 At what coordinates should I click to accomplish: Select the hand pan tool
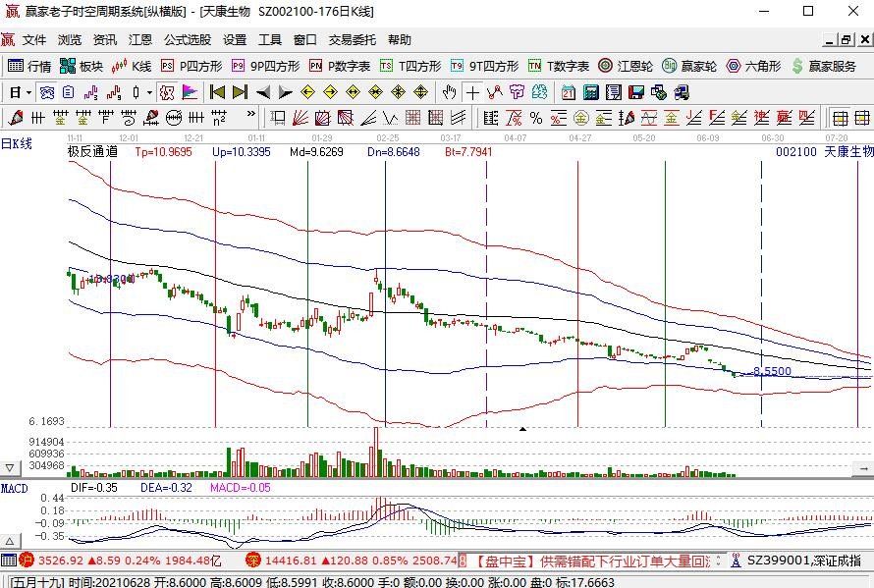449,92
